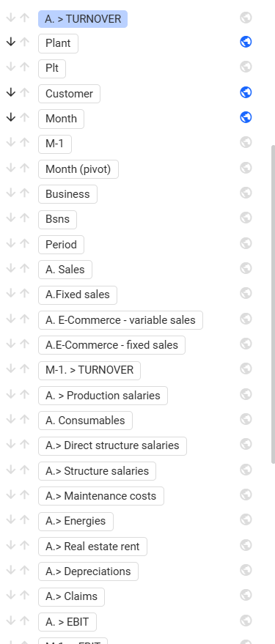Toggle blue globe icon for Plant

[246, 42]
